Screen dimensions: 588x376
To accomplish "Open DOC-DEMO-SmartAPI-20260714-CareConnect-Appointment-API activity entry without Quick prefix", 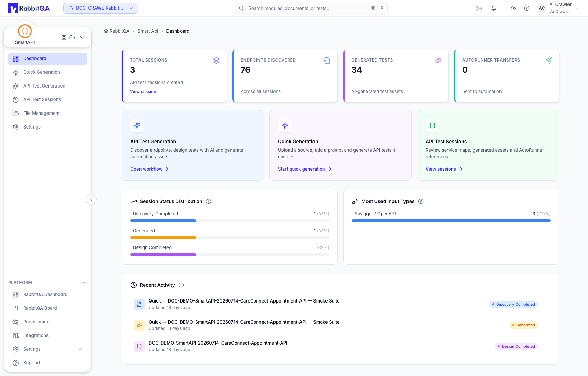I will point(218,343).
